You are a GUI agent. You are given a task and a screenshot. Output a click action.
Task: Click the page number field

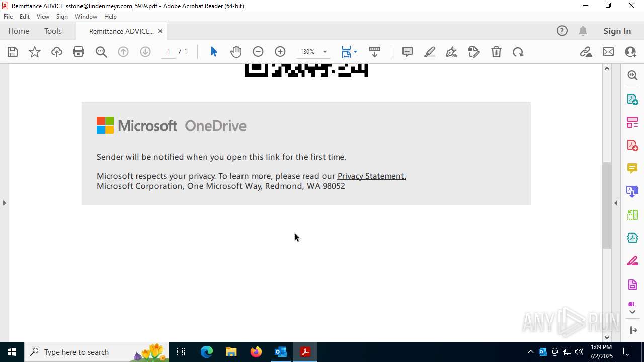tap(169, 52)
